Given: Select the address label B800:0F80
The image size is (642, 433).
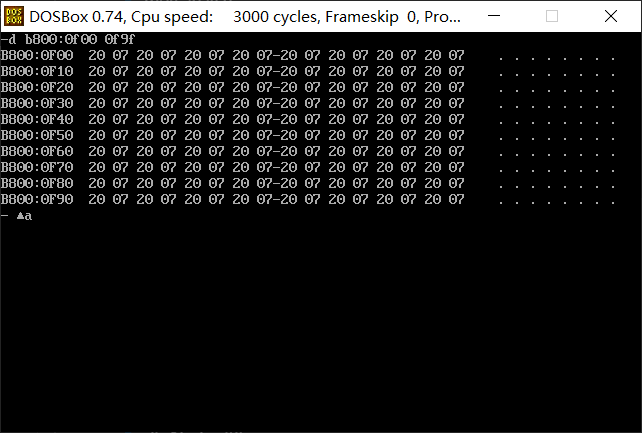Looking at the screenshot, I should [37, 183].
